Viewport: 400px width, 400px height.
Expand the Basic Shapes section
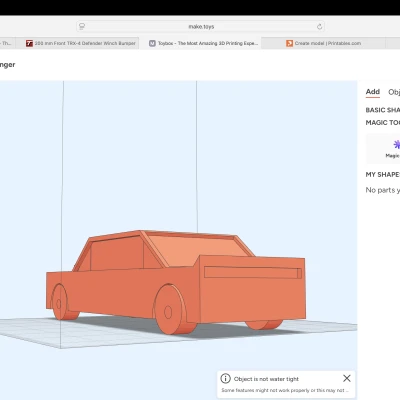(383, 110)
